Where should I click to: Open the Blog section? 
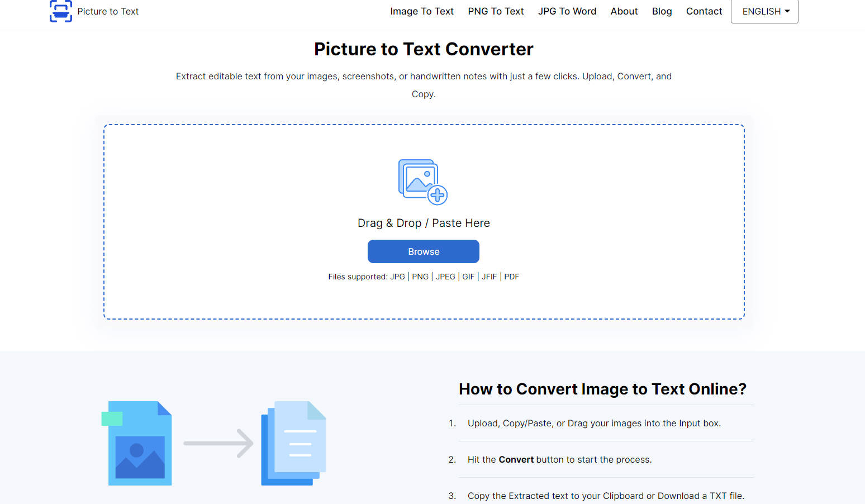[x=662, y=11]
